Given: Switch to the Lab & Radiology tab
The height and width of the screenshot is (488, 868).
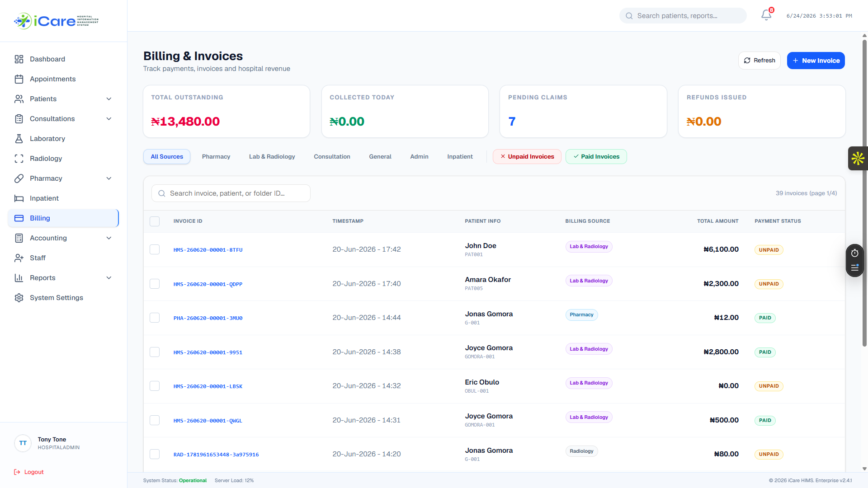Looking at the screenshot, I should 272,157.
